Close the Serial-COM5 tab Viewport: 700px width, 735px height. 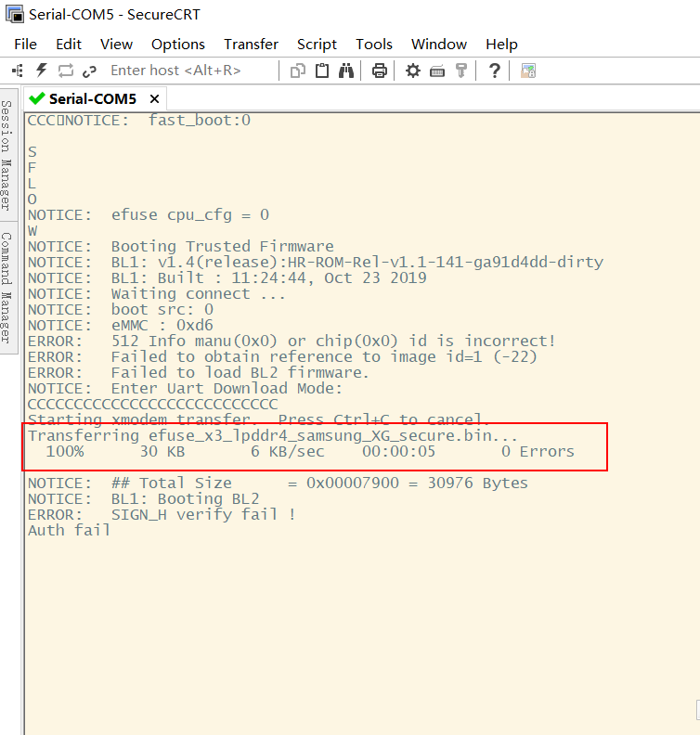pos(154,98)
